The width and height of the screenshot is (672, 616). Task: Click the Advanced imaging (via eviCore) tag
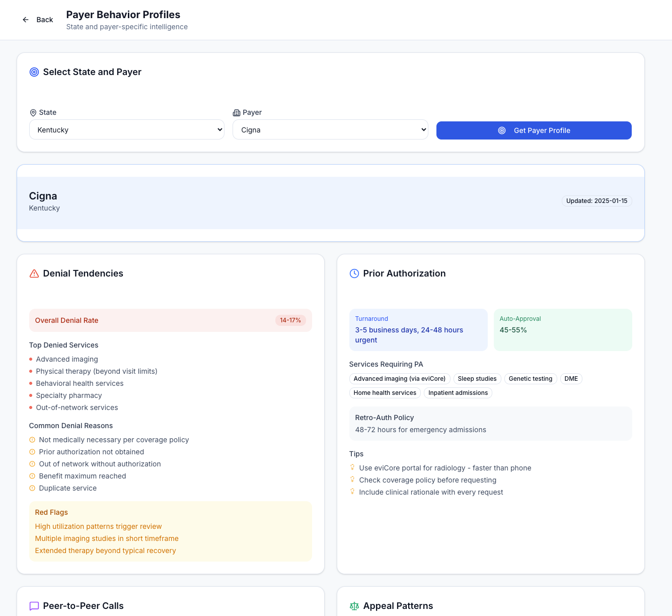pos(400,379)
